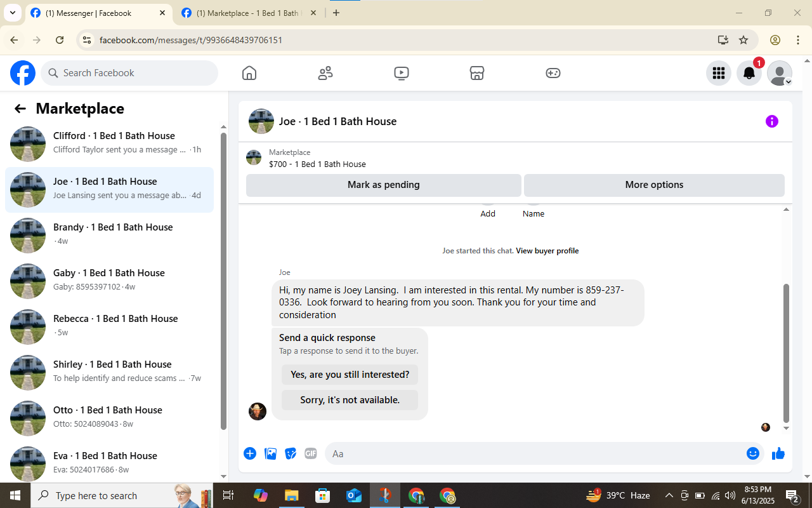View site information icon in address bar
812x508 pixels.
click(x=88, y=40)
